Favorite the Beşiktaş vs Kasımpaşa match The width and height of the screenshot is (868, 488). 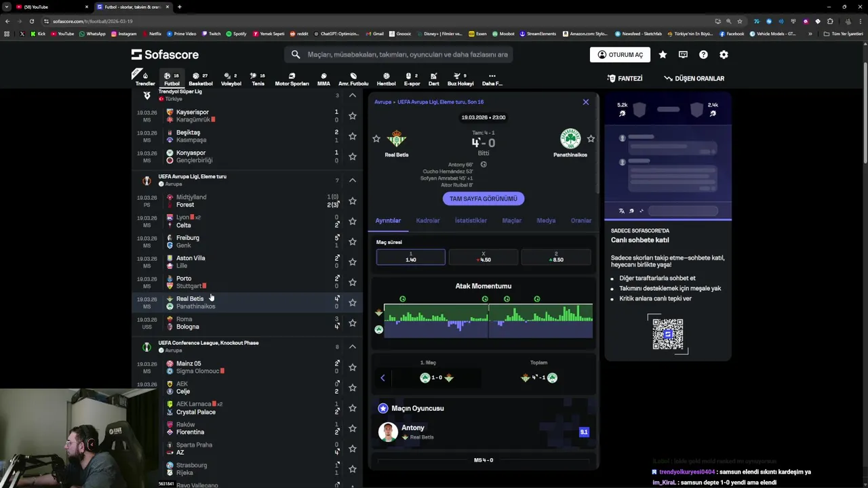pos(353,136)
